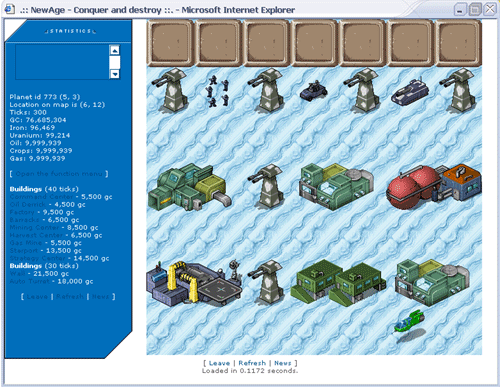
Task: Choose Strategy Center in the buildings list
Action: [x=37, y=258]
